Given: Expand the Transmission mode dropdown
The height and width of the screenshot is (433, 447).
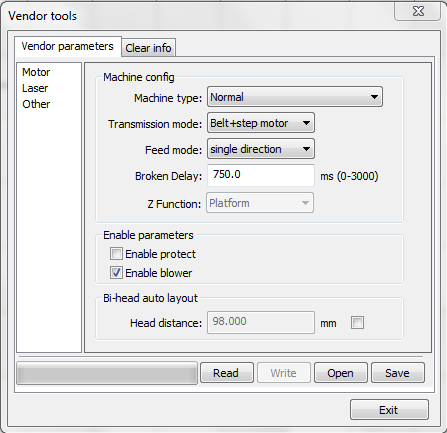Looking at the screenshot, I should 261,123.
